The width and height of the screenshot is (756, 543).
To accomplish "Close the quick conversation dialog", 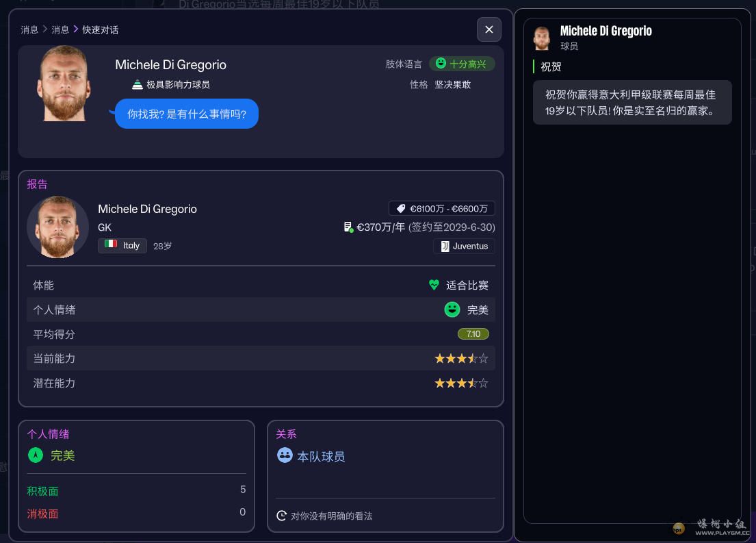I will (488, 29).
